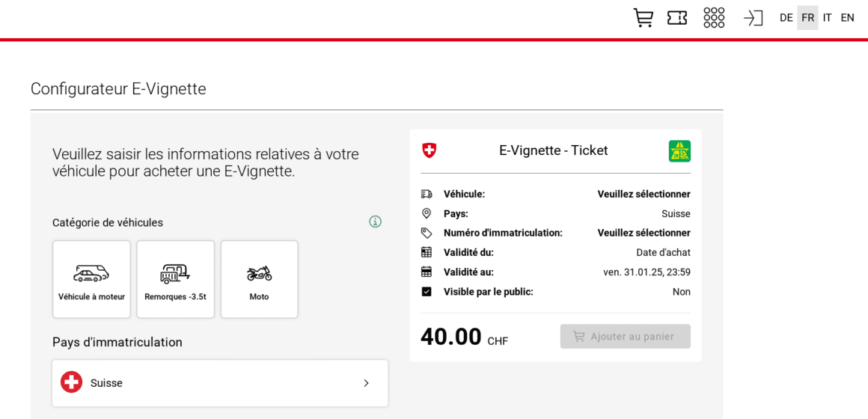Toggle the Visible par le public checkbox icon

pos(427,292)
